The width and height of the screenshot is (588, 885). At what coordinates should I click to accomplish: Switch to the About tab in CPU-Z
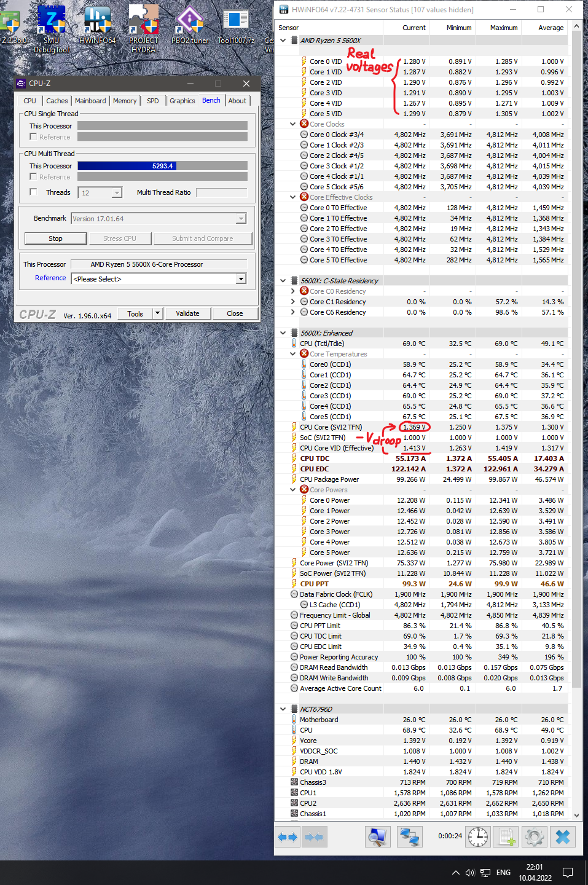tap(237, 101)
